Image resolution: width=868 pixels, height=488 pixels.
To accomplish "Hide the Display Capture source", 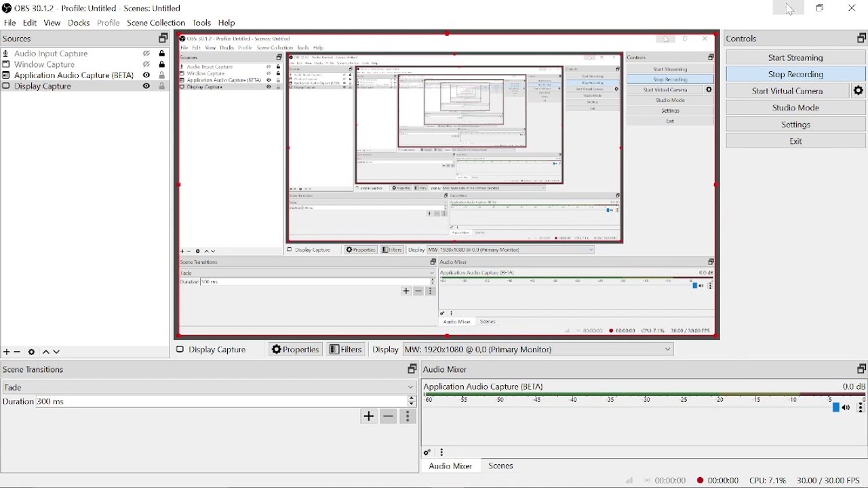I will point(146,86).
